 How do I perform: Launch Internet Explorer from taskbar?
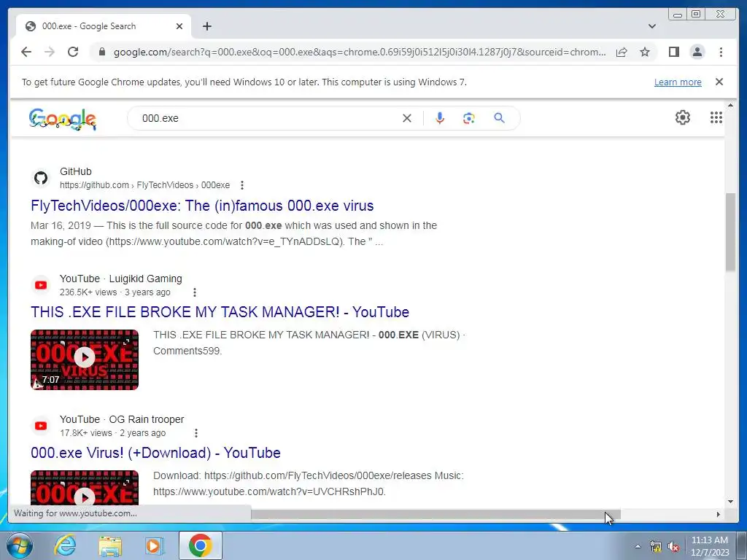[x=65, y=545]
